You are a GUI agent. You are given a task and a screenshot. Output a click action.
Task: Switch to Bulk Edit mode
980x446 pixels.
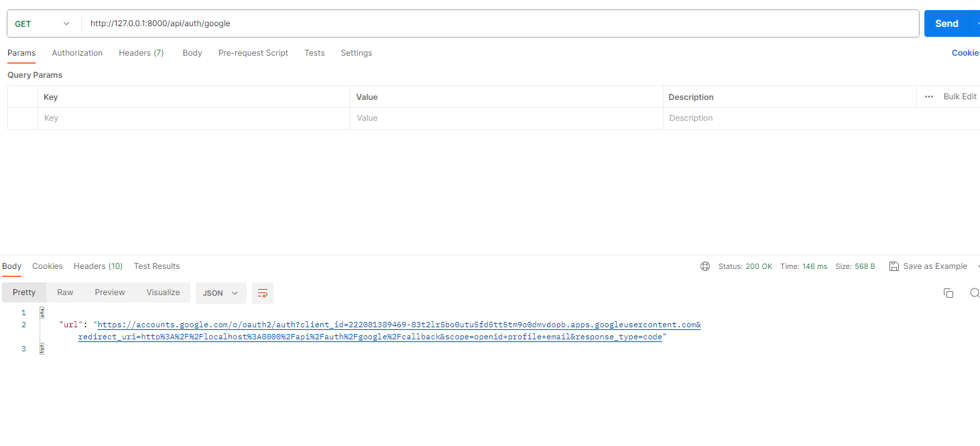point(960,97)
